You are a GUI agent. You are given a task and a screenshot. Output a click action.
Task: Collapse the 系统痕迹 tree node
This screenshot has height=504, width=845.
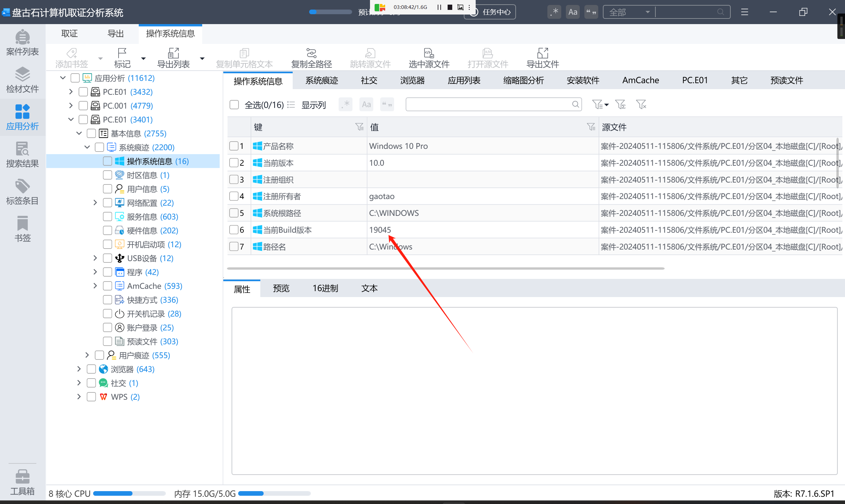[87, 148]
